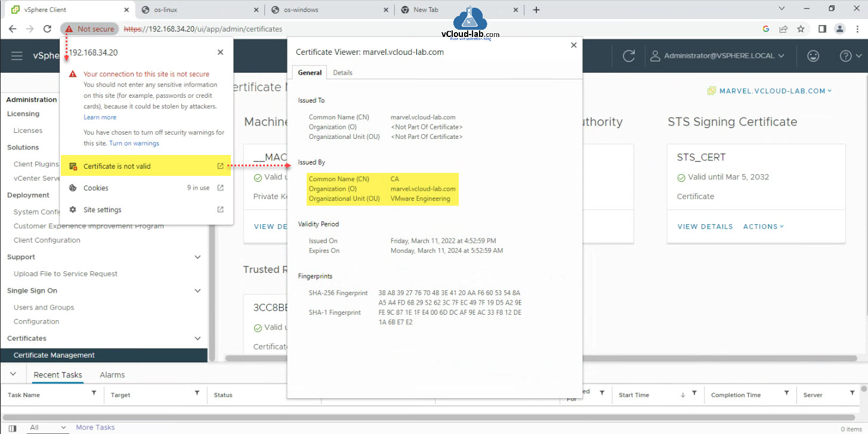Open Chrome three-dot menu
Screen dimensions: 868x434
(857, 29)
